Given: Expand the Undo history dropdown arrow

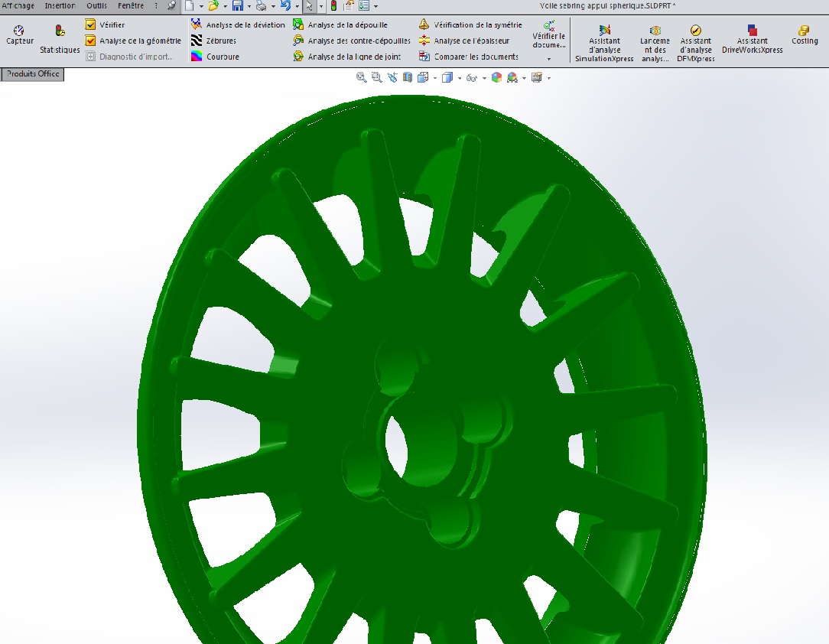Looking at the screenshot, I should (297, 6).
